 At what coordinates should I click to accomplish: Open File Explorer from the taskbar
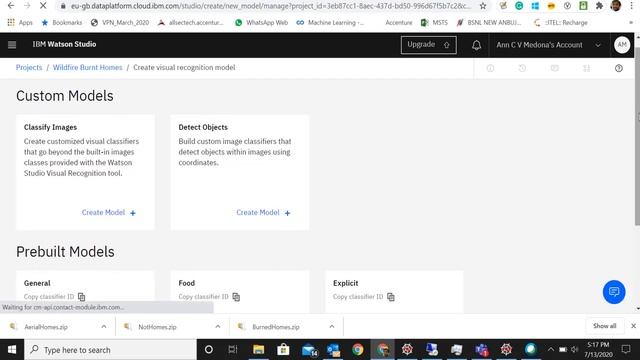tap(258, 350)
